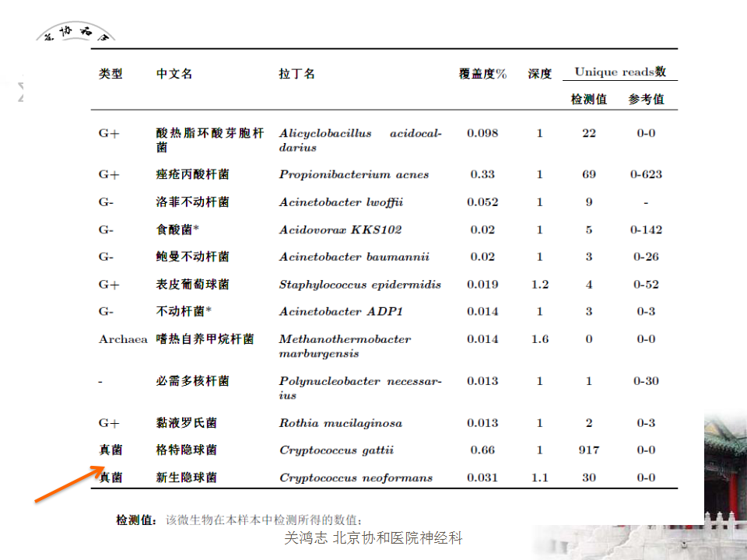Click 新生隐球菌 cell
The width and height of the screenshot is (747, 560).
pyautogui.click(x=186, y=478)
